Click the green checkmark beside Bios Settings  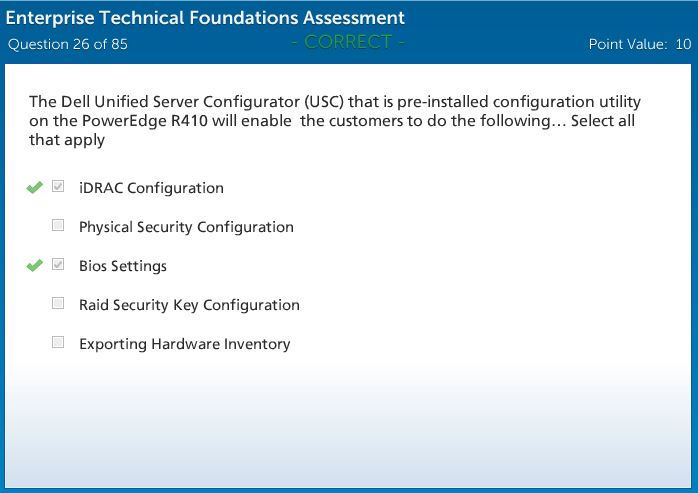click(x=35, y=265)
